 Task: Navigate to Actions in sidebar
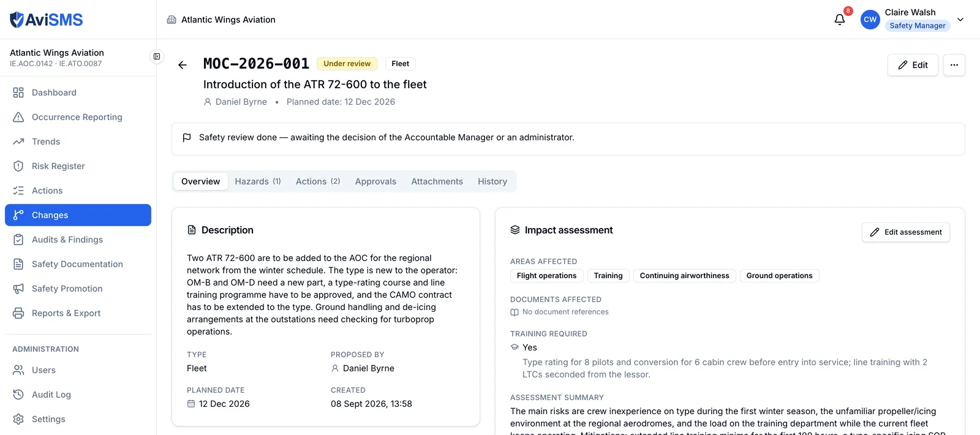coord(78,191)
